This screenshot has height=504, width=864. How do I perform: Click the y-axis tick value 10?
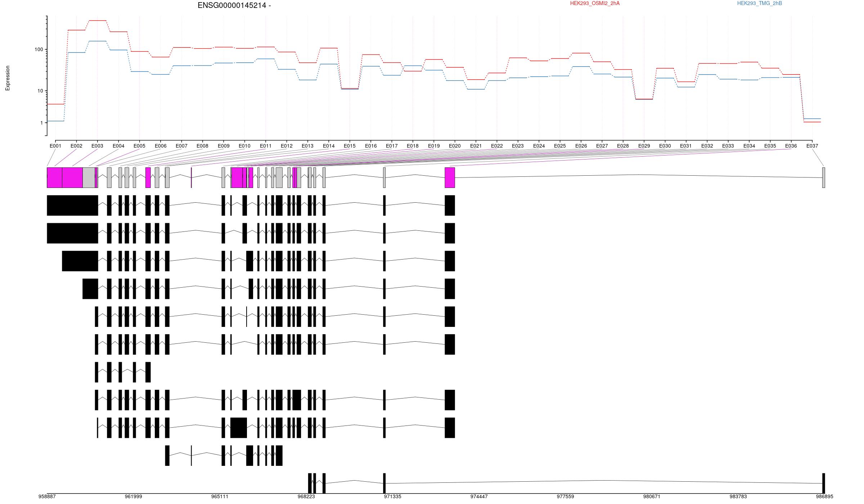click(x=40, y=91)
